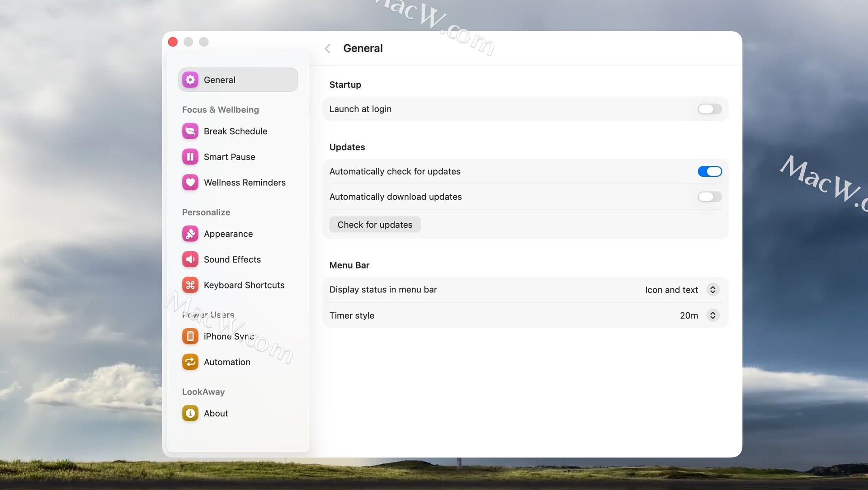
Task: Open the Wellness Reminders settings section
Action: click(x=244, y=183)
